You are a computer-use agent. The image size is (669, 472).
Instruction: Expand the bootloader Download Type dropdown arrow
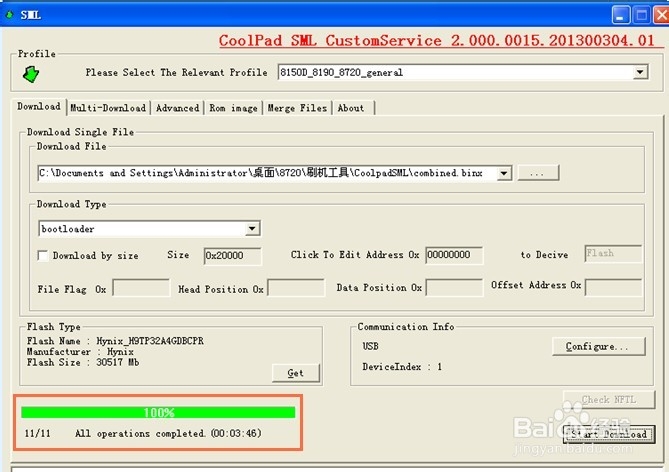(252, 228)
